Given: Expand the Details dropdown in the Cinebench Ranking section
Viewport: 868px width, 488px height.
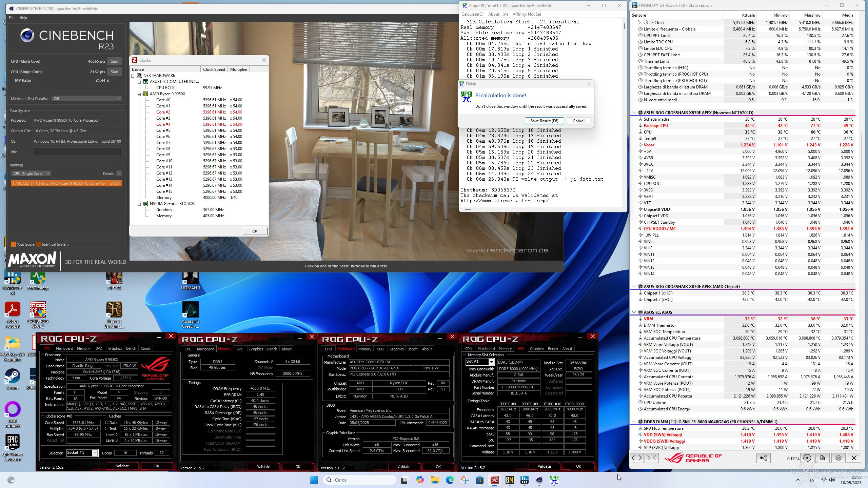Looking at the screenshot, I should [x=119, y=174].
